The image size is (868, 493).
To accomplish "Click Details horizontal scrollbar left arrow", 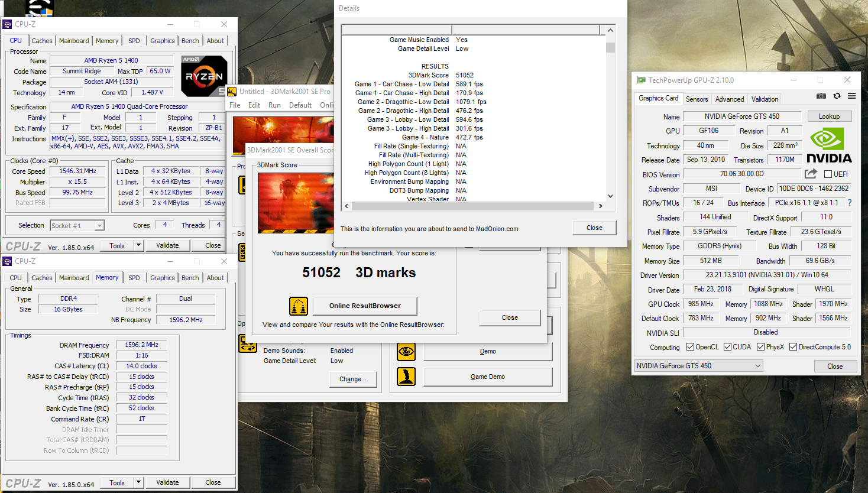I will click(x=346, y=206).
